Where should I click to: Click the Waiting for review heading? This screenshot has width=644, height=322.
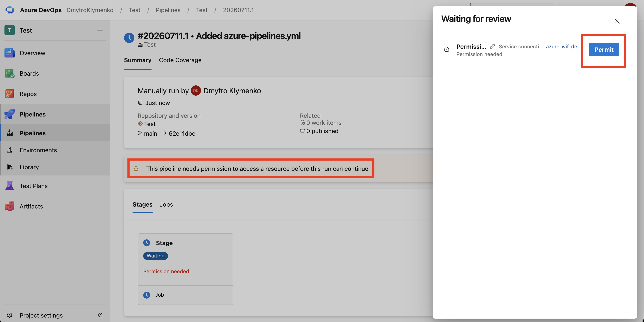(476, 19)
